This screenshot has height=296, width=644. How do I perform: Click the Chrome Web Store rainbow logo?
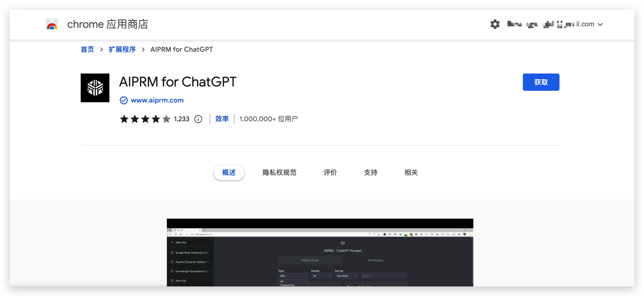[52, 24]
